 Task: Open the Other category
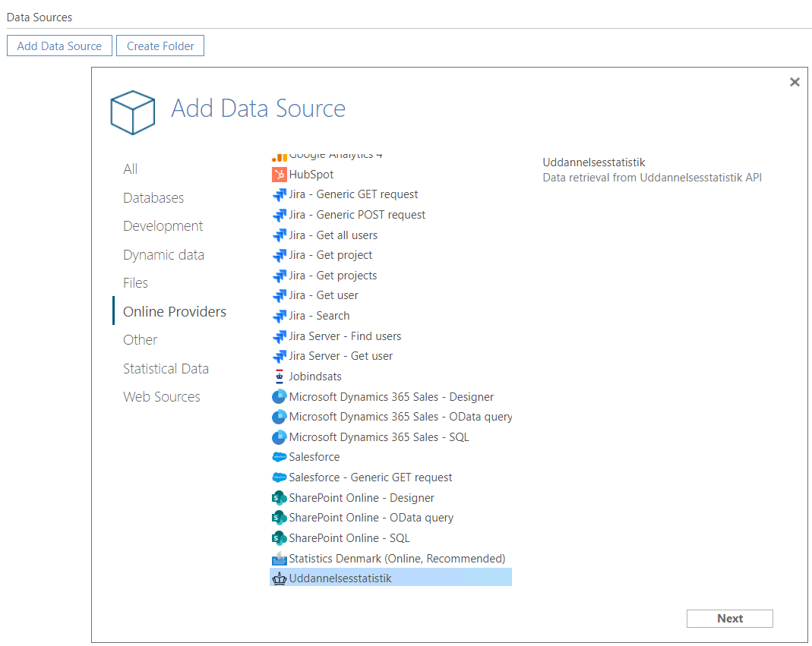(140, 340)
